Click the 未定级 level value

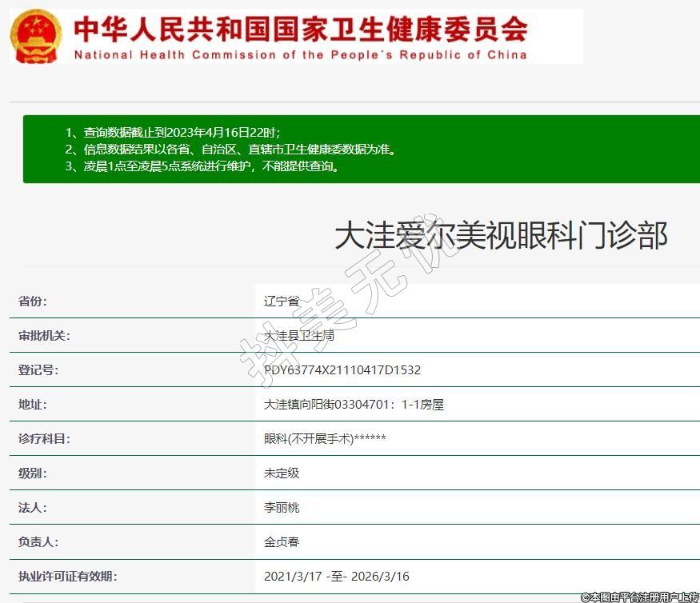coord(282,473)
